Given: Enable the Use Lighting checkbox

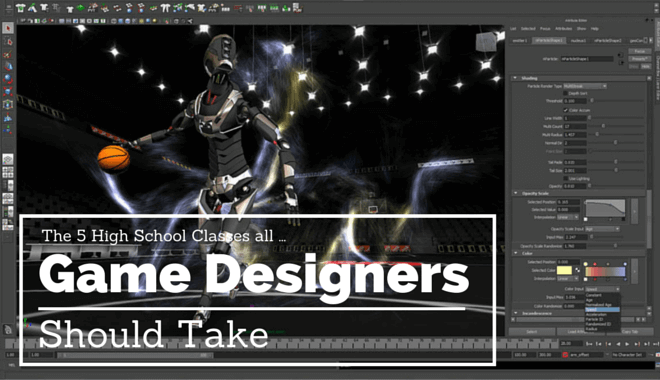Looking at the screenshot, I should click(566, 178).
